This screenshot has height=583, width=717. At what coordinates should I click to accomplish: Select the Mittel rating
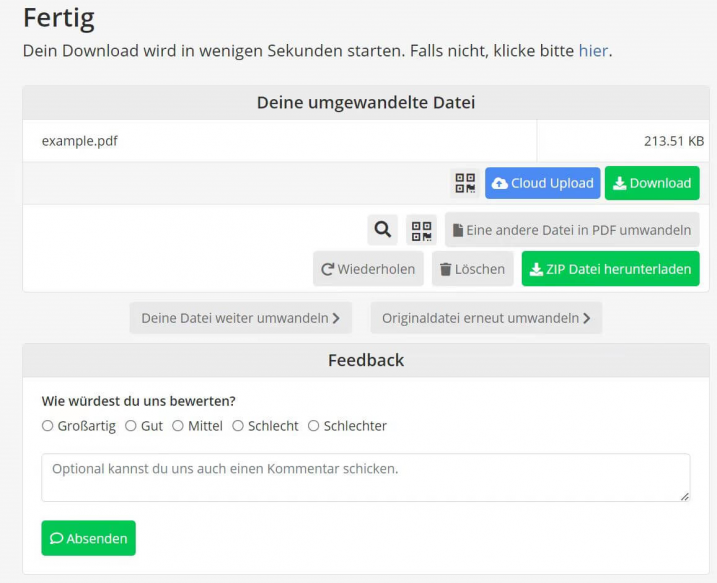tap(178, 426)
